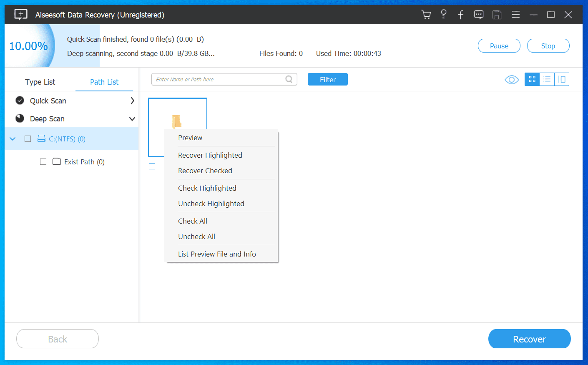Click the Deep Scan progress pie icon
This screenshot has width=588, height=365.
(x=20, y=118)
